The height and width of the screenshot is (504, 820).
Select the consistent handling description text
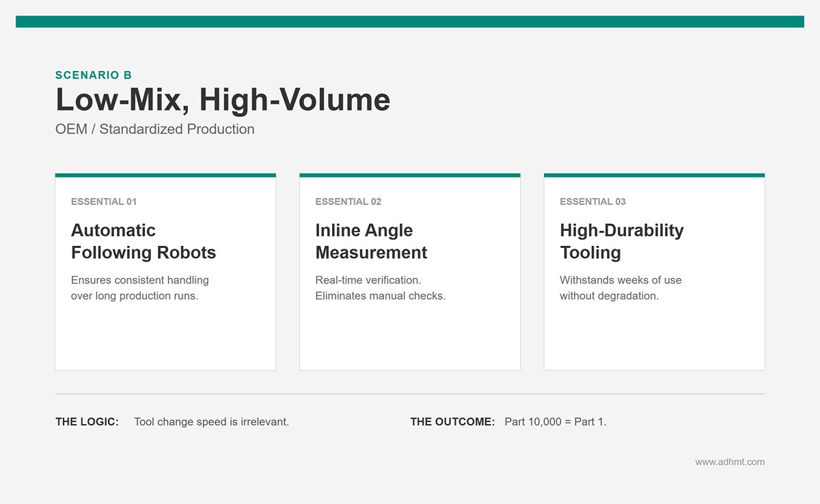140,288
